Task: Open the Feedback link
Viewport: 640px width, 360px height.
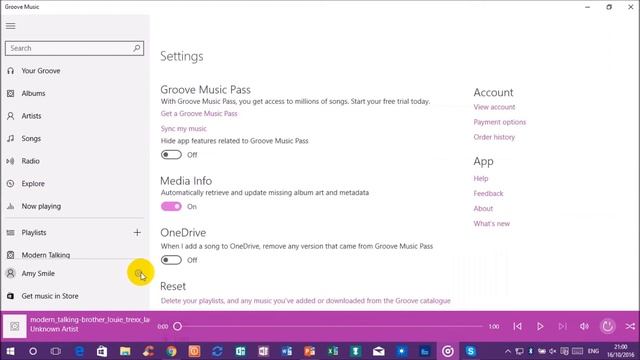Action: 488,193
